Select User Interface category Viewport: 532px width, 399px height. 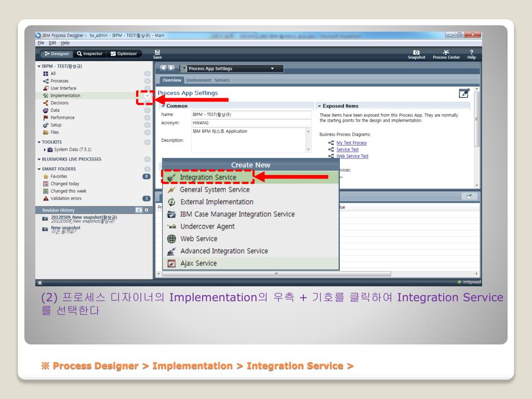[63, 88]
